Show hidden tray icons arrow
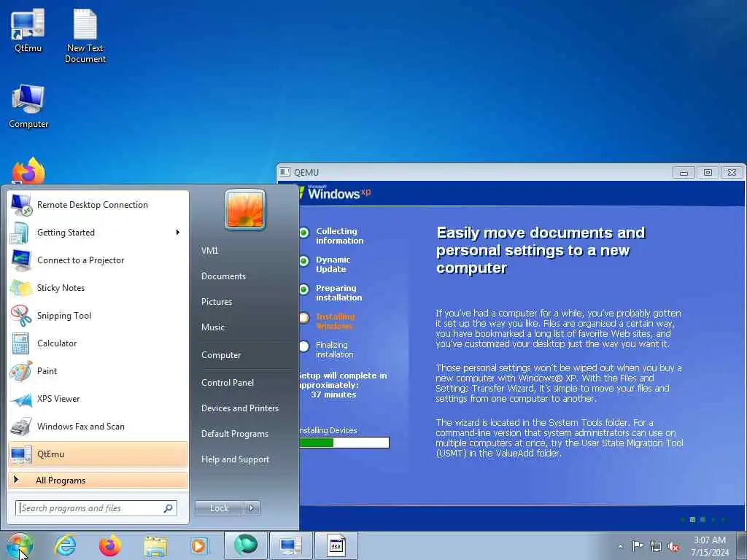 click(x=620, y=546)
